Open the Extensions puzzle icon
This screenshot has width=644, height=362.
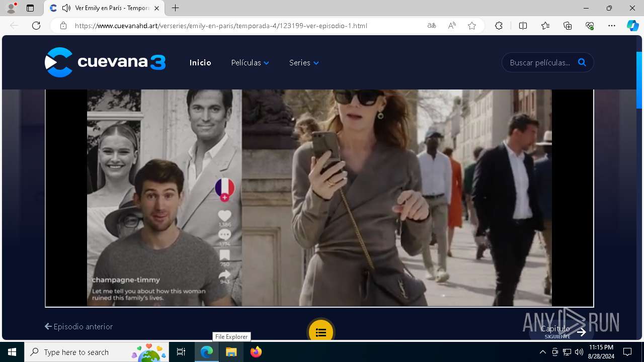[x=499, y=26]
